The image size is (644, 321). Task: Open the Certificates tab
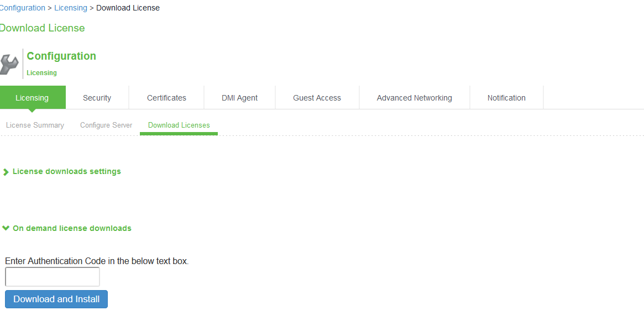pos(166,98)
